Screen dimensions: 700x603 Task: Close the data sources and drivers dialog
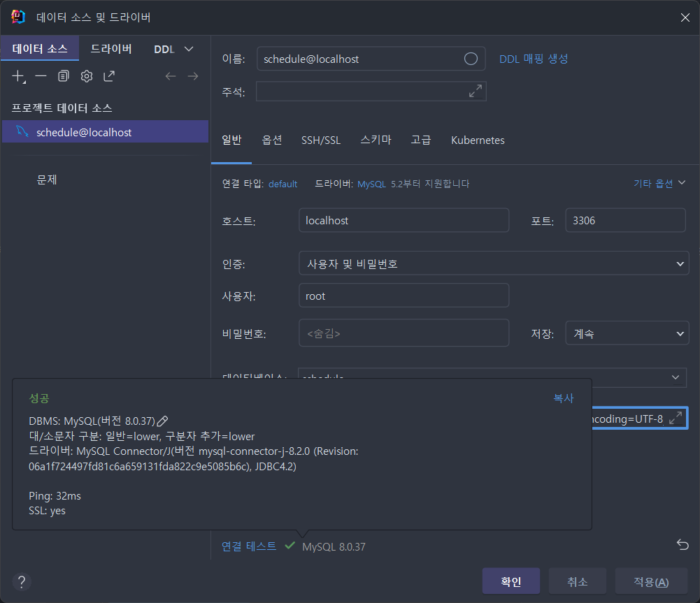click(x=685, y=17)
